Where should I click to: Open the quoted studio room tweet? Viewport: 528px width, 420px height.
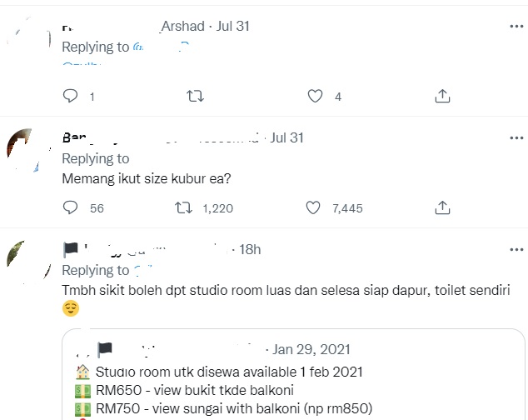pos(291,379)
